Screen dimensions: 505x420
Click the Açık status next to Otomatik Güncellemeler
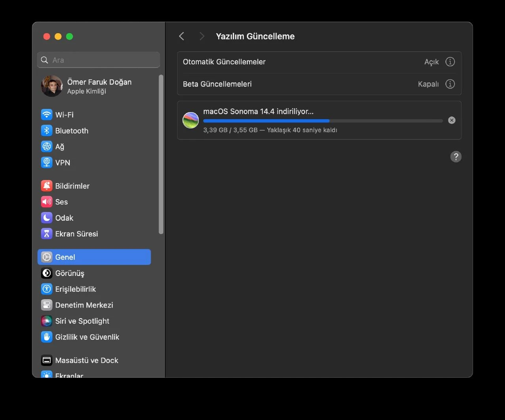point(432,62)
